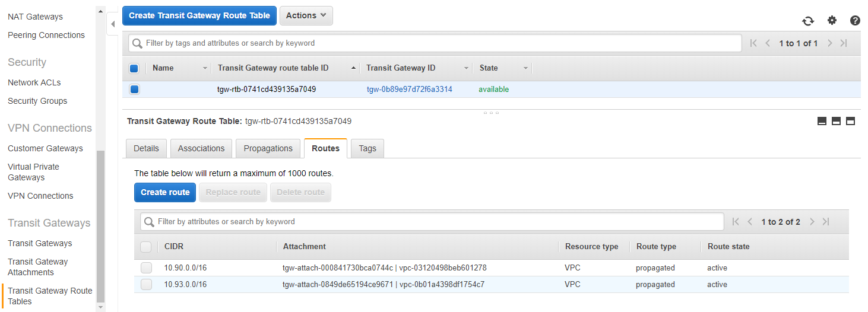Collapse the left navigation sidebar arrow

point(113,24)
